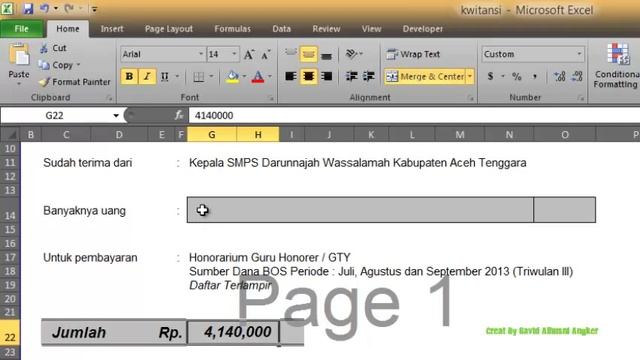This screenshot has width=640, height=360.
Task: Open the Number group dialog launcher
Action: (580, 98)
